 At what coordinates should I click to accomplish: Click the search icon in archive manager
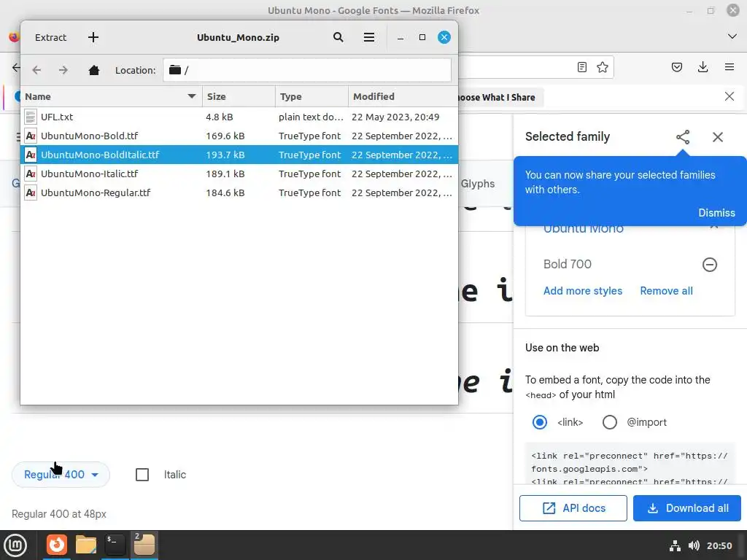click(338, 37)
